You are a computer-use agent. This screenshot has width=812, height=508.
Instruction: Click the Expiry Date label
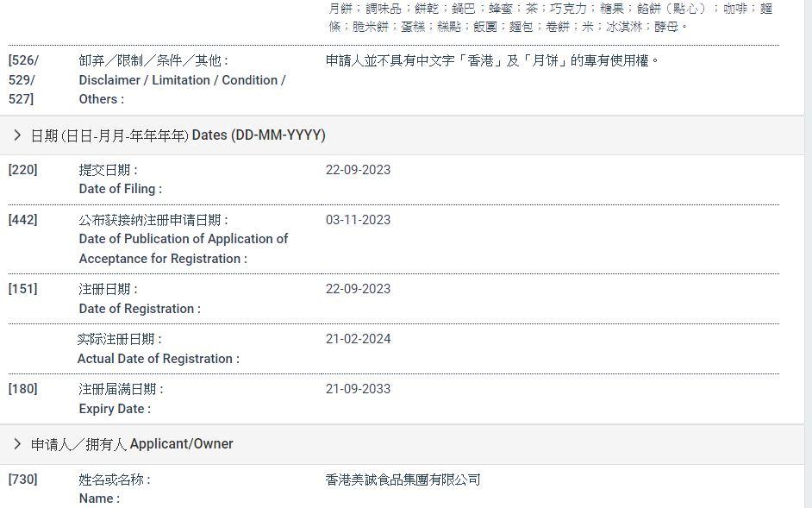point(121,399)
